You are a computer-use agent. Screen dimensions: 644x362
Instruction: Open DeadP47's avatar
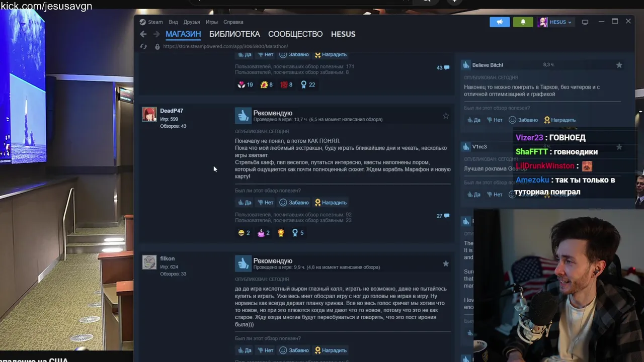[x=149, y=115]
